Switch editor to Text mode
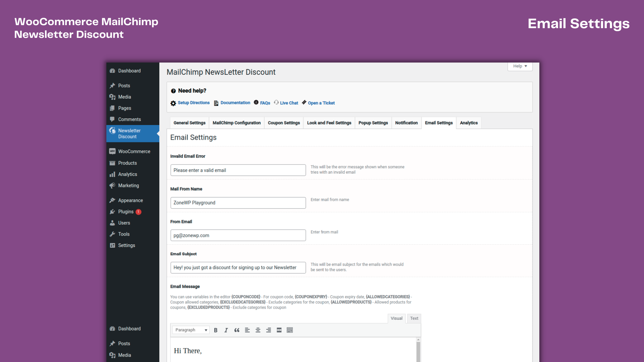Image resolution: width=644 pixels, height=362 pixels. (x=414, y=318)
